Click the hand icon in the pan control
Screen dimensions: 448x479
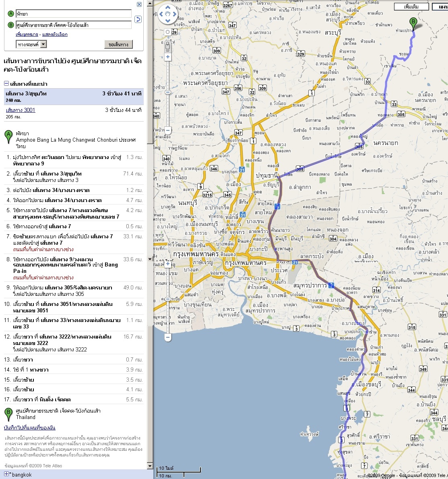(x=168, y=14)
